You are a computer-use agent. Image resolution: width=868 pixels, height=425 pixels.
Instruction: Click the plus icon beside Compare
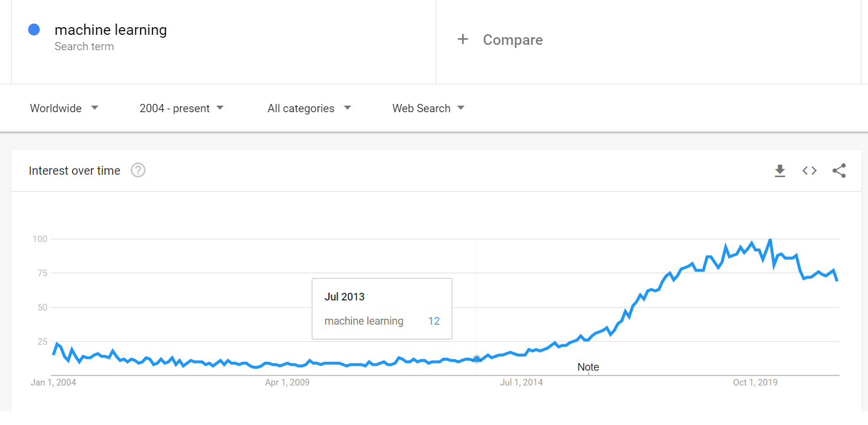click(463, 40)
